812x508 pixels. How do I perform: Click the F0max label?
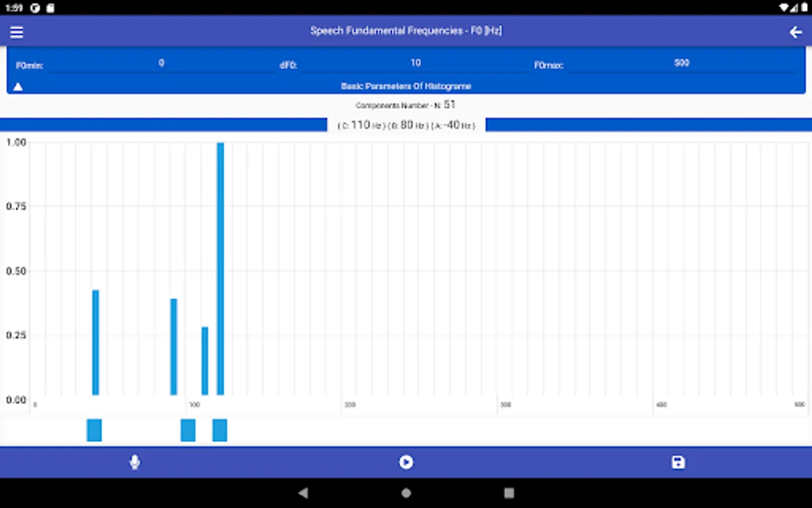pyautogui.click(x=549, y=65)
